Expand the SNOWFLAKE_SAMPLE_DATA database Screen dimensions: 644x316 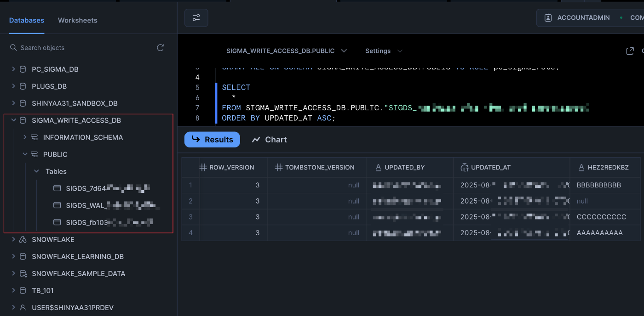coord(13,274)
